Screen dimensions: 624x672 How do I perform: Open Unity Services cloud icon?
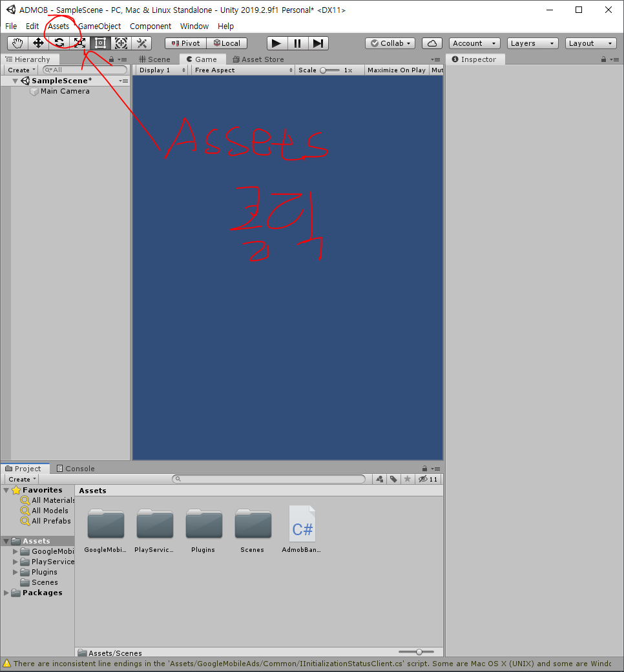(x=432, y=43)
